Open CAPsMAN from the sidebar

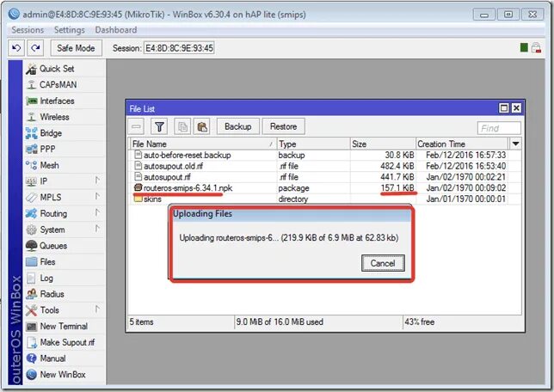(x=65, y=85)
